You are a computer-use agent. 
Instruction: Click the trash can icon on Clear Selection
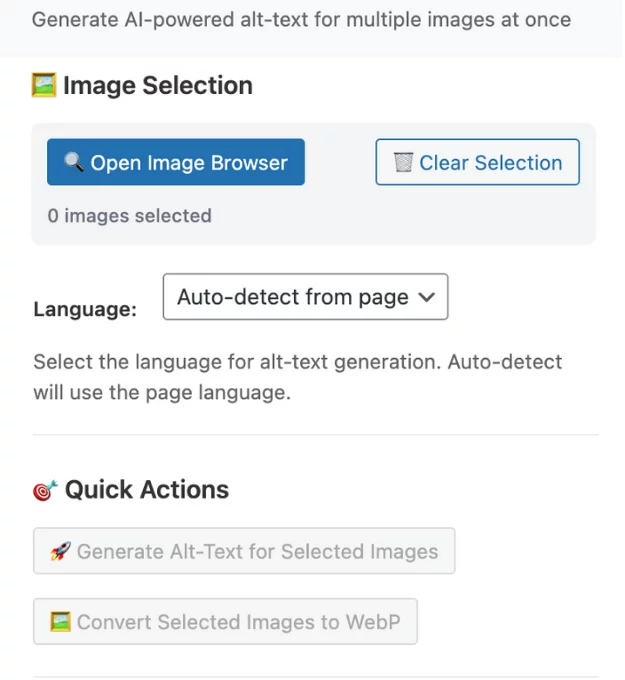pos(404,163)
